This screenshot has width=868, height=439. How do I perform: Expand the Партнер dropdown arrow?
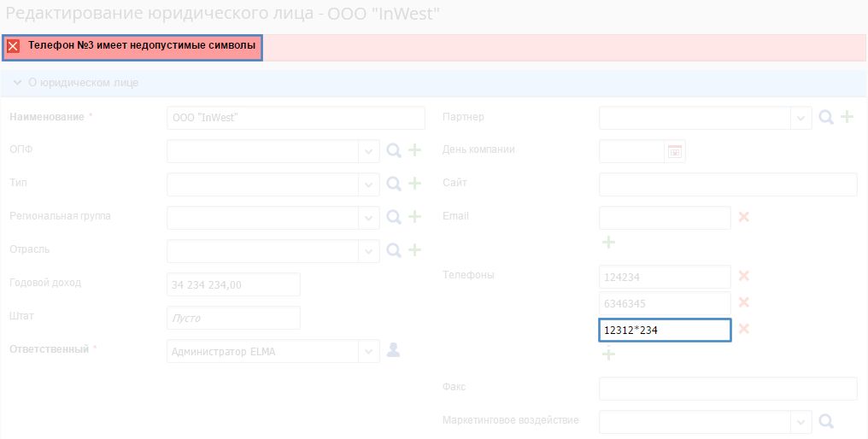[x=801, y=119]
